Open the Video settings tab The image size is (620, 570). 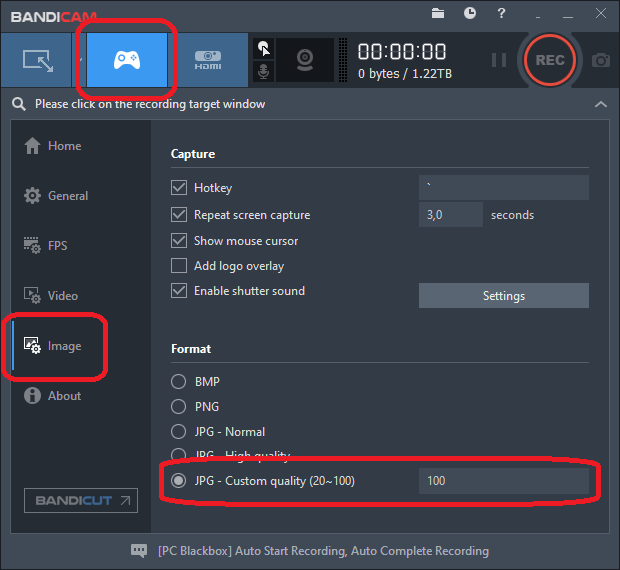point(62,296)
